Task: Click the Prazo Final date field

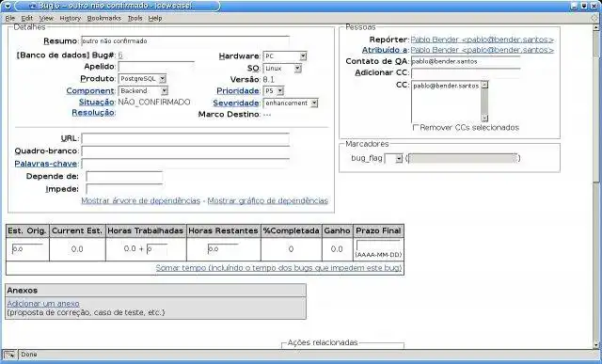Action: (378, 245)
